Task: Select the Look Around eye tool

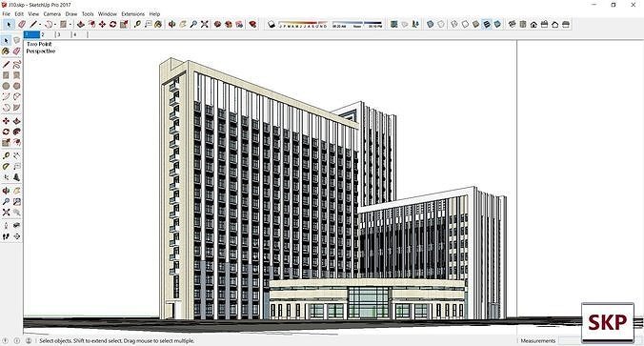Action: coord(16,225)
